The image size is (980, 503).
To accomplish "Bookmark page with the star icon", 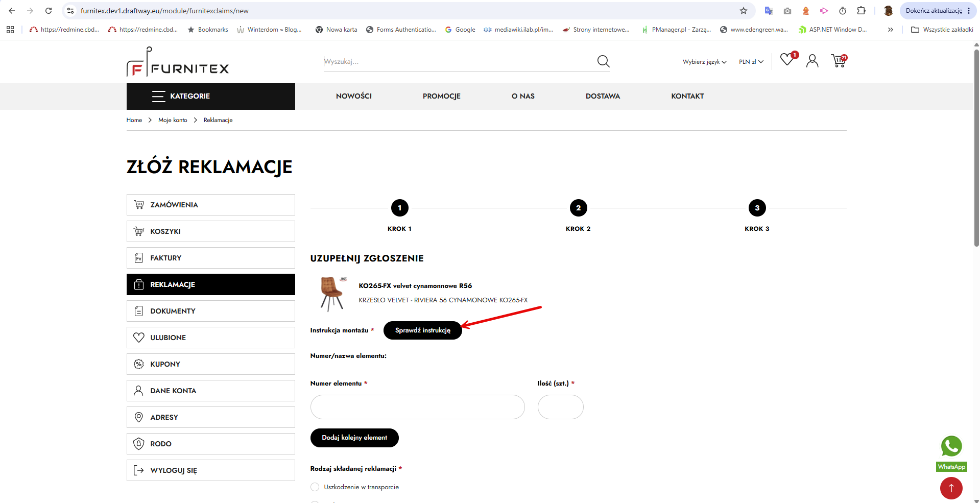I will click(743, 11).
